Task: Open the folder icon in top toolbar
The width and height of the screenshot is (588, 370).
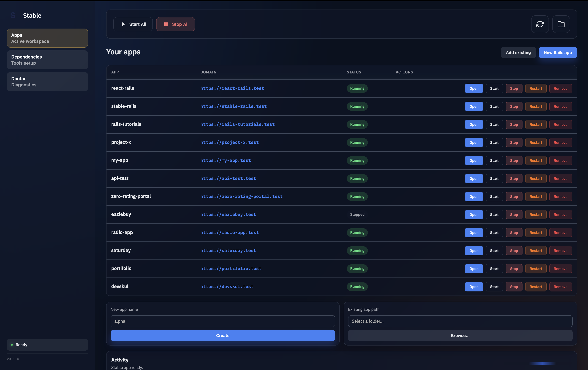Action: point(561,24)
